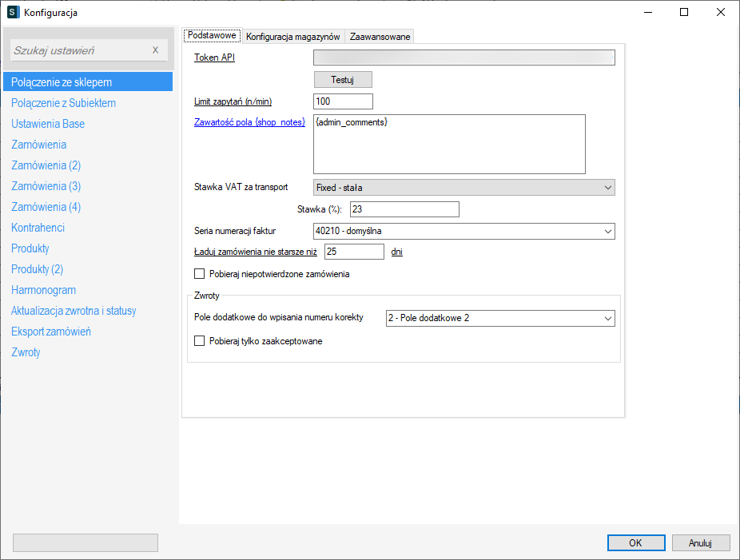Click the Stawka (%) value field
740x560 pixels.
click(x=404, y=209)
